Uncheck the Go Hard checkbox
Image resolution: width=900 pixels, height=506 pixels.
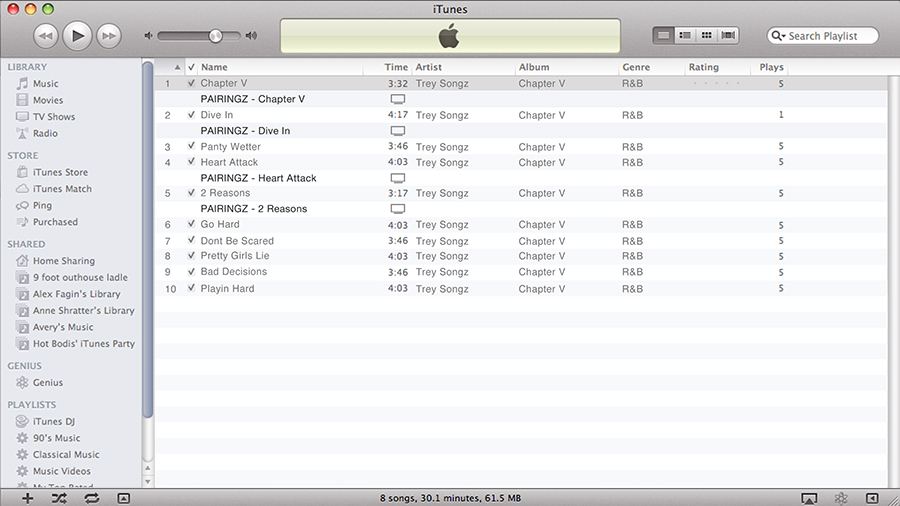191,224
